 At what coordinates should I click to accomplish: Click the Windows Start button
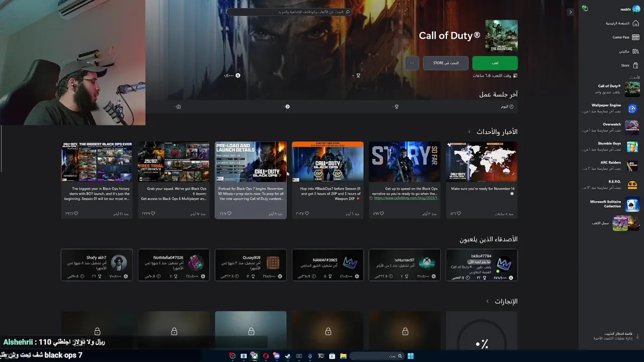pos(411,356)
